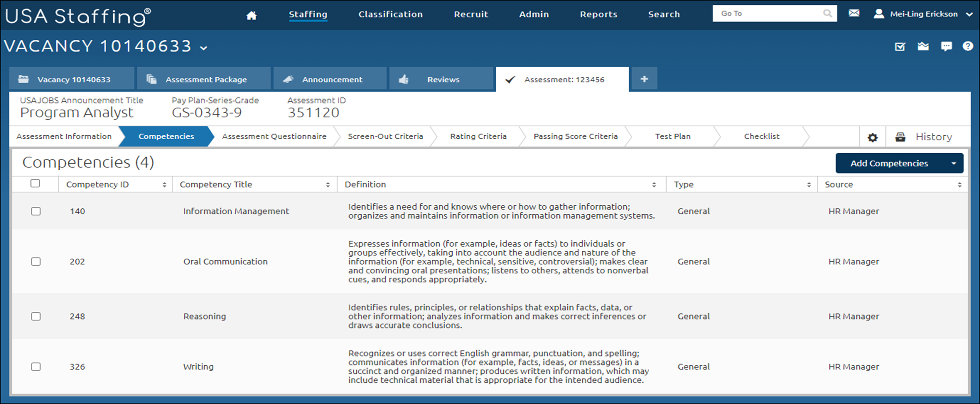980x404 pixels.
Task: Click the Information Management competency title
Action: (236, 211)
